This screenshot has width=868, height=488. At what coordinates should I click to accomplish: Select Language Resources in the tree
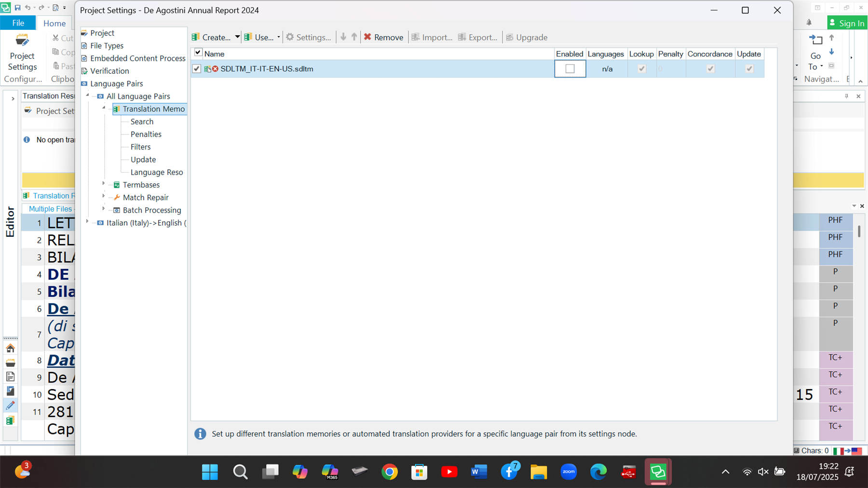click(x=157, y=172)
